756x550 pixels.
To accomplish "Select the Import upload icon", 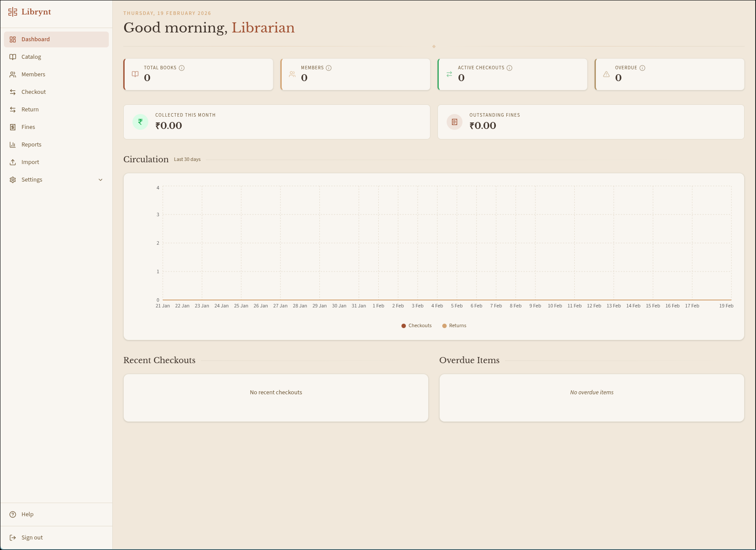I will coord(13,162).
